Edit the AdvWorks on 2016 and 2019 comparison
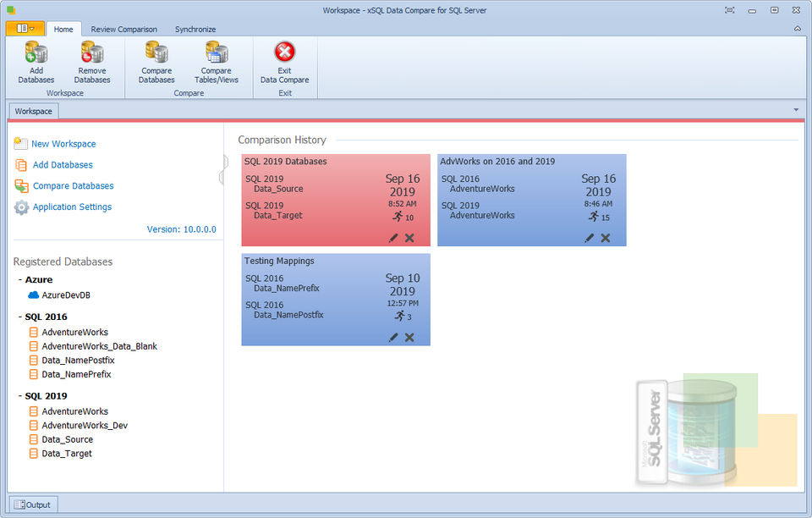 pos(590,238)
